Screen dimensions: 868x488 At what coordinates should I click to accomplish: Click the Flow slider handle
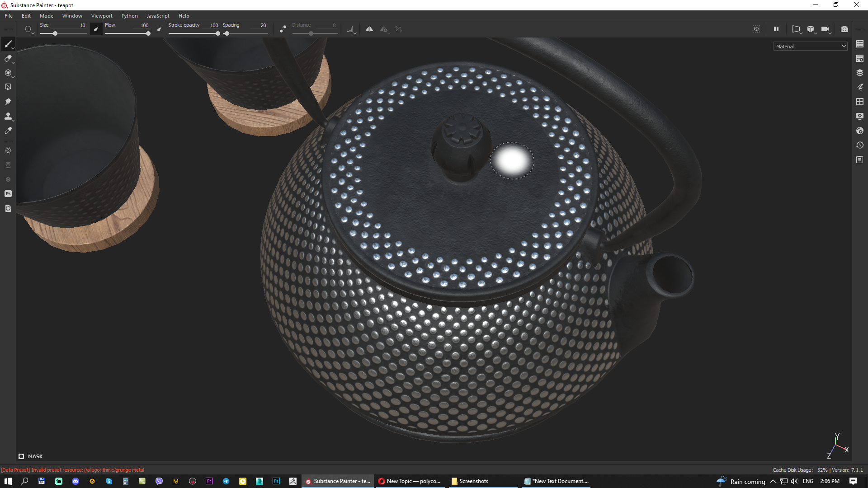click(x=148, y=33)
